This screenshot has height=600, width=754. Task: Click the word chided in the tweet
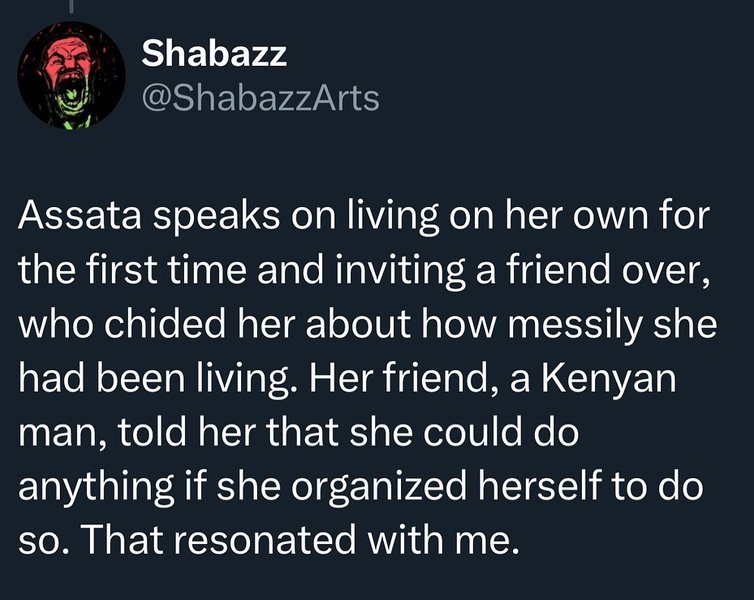coord(164,324)
